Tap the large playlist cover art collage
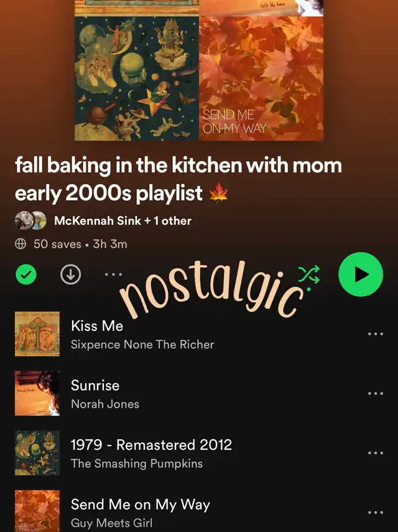Viewport: 398px width, 532px height. point(199,70)
